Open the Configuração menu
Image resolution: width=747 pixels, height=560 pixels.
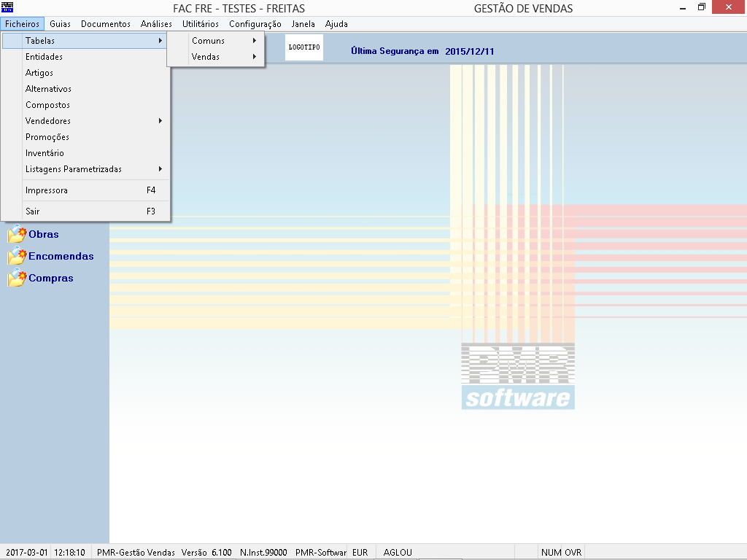(255, 24)
